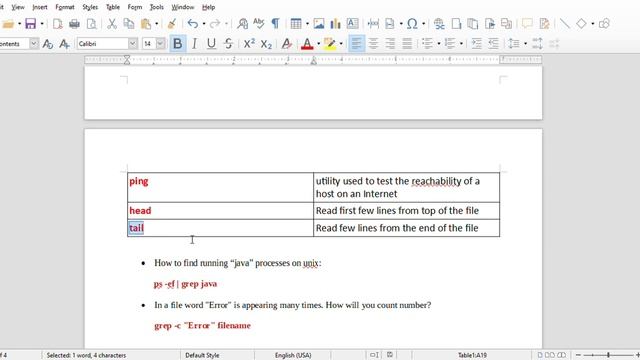Open Print Preview icon

[92, 24]
